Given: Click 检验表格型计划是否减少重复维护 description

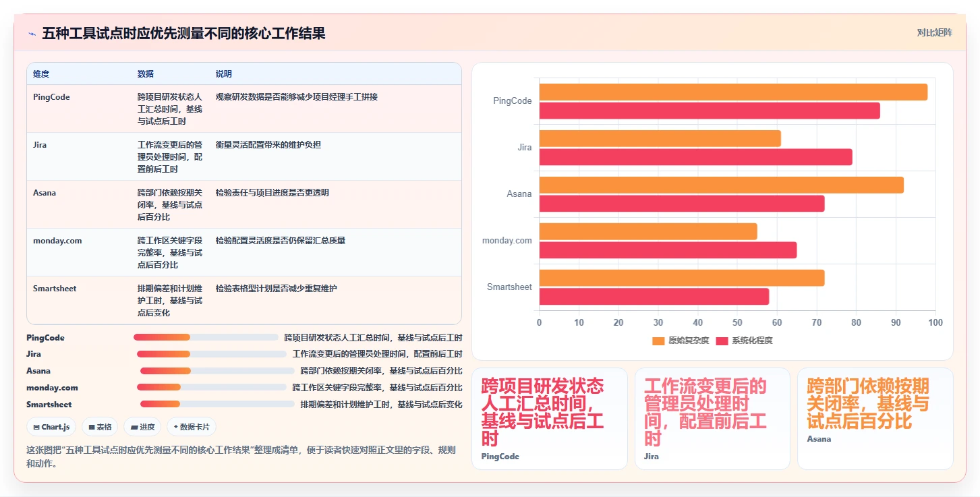Looking at the screenshot, I should click(277, 289).
